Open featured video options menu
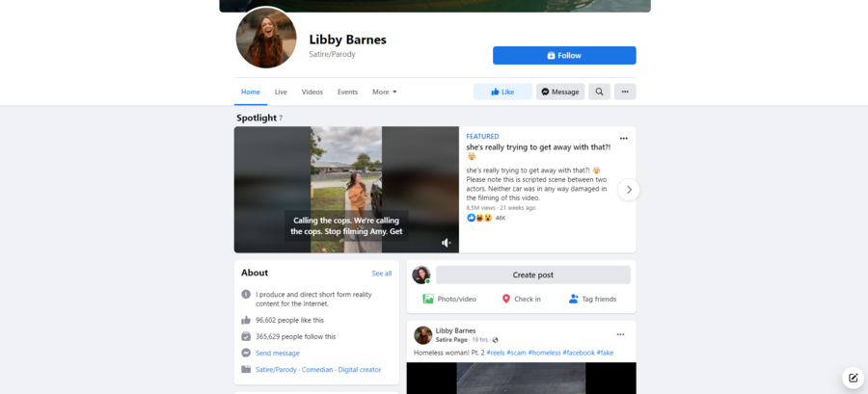Image resolution: width=868 pixels, height=394 pixels. (x=623, y=138)
